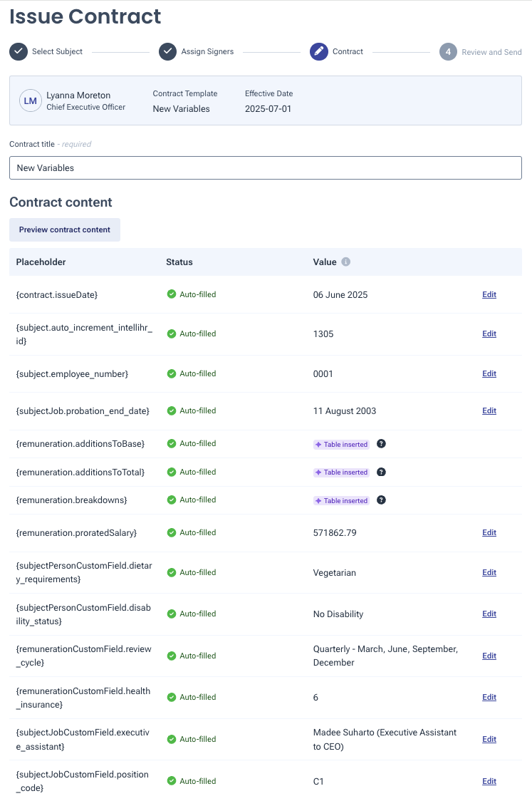This screenshot has height=801, width=532.
Task: Edit the employee_number value 0001
Action: pos(489,374)
